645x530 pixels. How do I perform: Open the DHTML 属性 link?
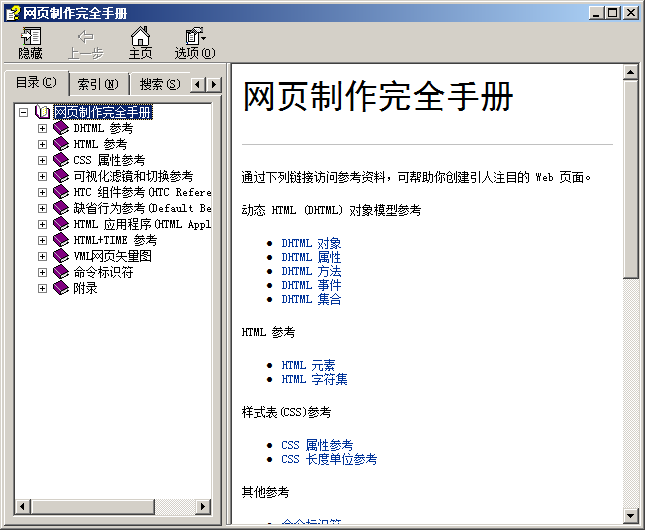coord(311,257)
